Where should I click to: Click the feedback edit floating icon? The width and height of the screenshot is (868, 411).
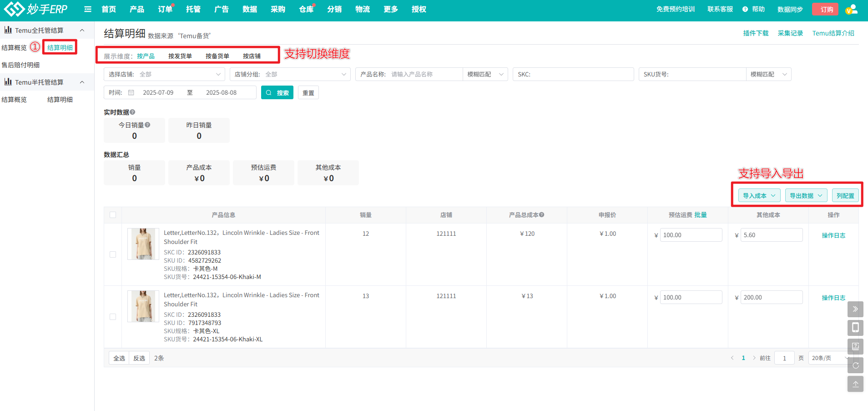coord(855,346)
